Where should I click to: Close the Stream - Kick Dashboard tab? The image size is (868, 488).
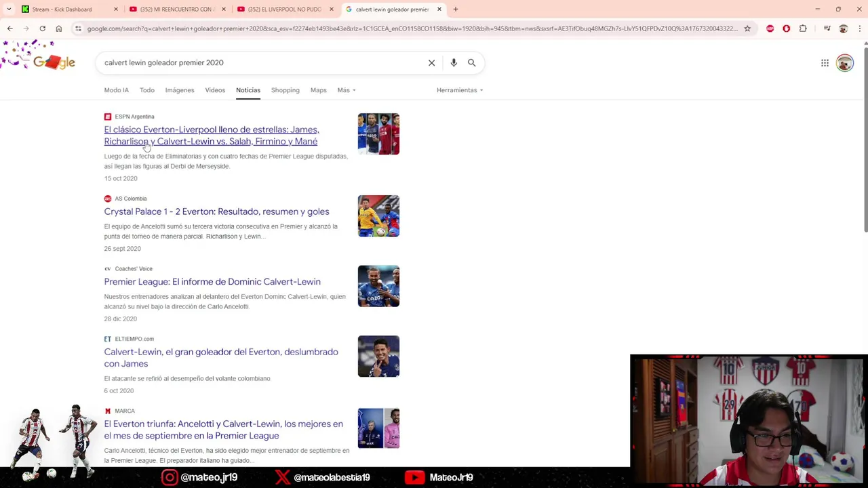115,9
